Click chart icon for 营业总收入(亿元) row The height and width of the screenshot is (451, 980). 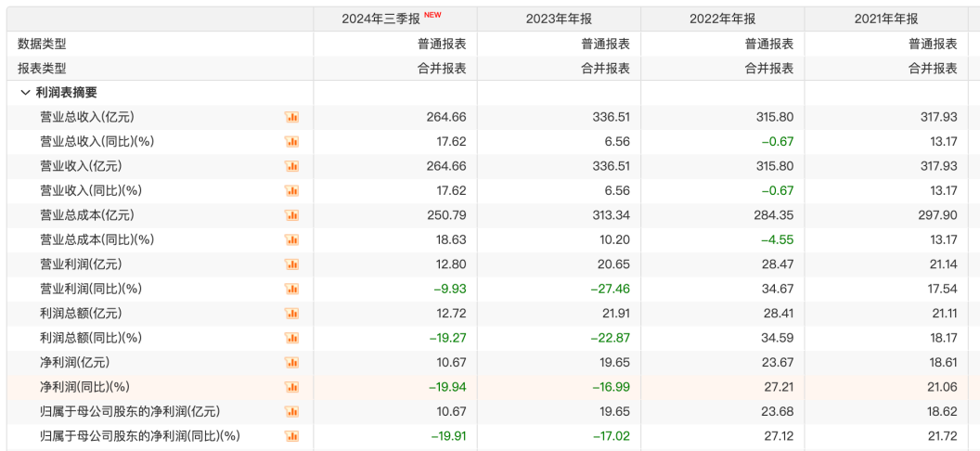291,117
